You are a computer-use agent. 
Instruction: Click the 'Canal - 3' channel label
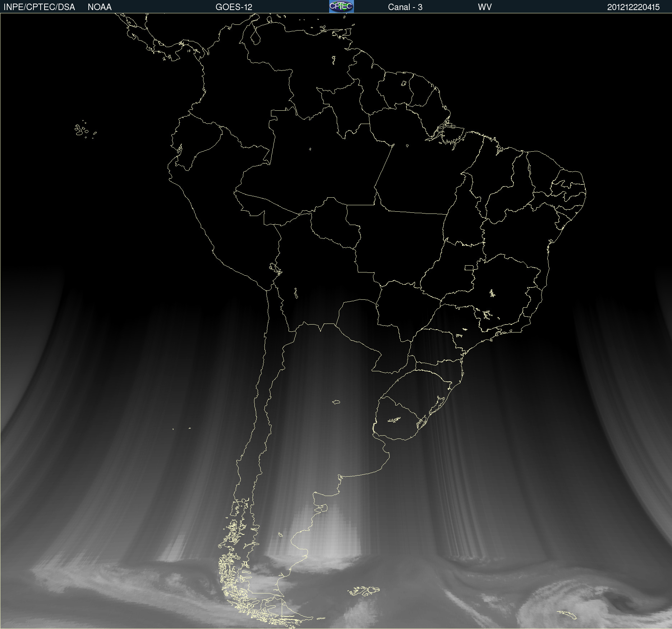(405, 7)
